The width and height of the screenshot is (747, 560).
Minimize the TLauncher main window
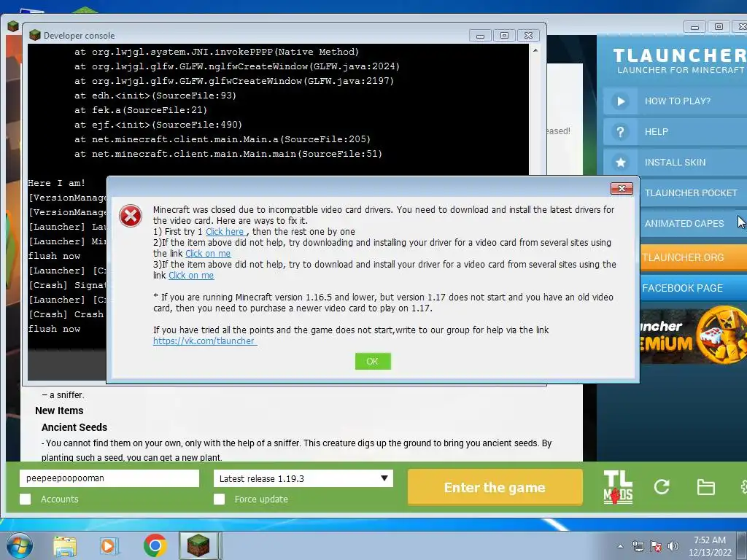pos(694,27)
